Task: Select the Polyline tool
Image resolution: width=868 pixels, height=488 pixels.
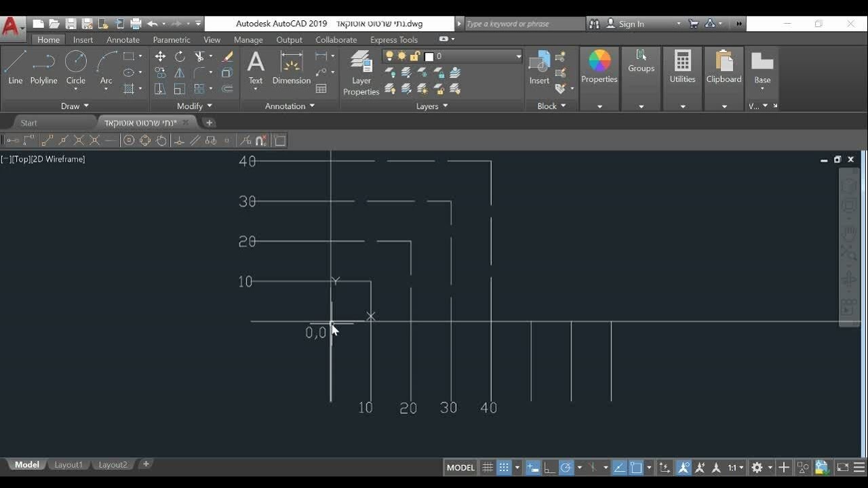Action: click(43, 69)
